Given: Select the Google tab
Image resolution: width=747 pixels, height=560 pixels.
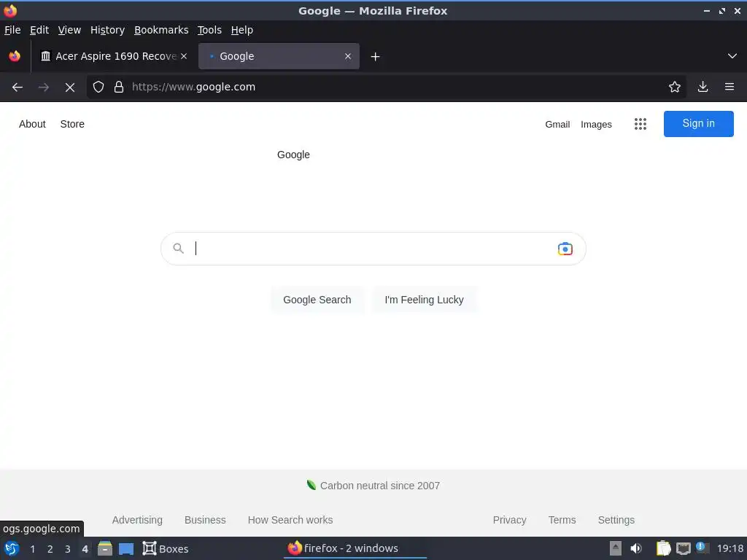Looking at the screenshot, I should [279, 56].
